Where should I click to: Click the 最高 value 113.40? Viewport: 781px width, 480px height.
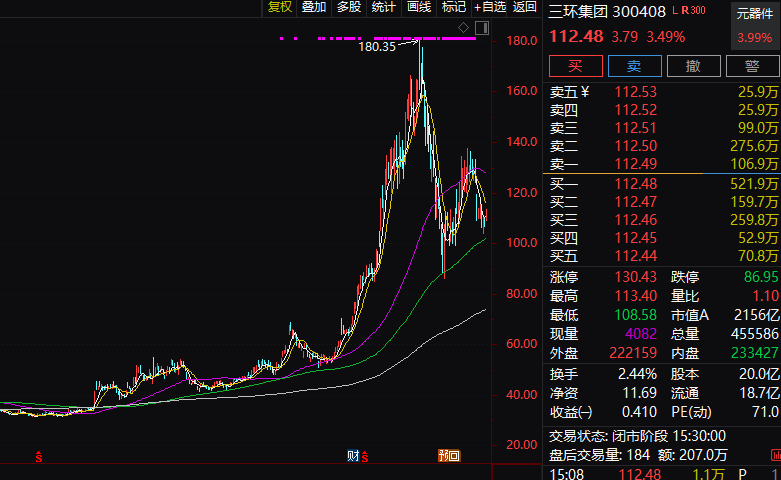[x=636, y=296]
